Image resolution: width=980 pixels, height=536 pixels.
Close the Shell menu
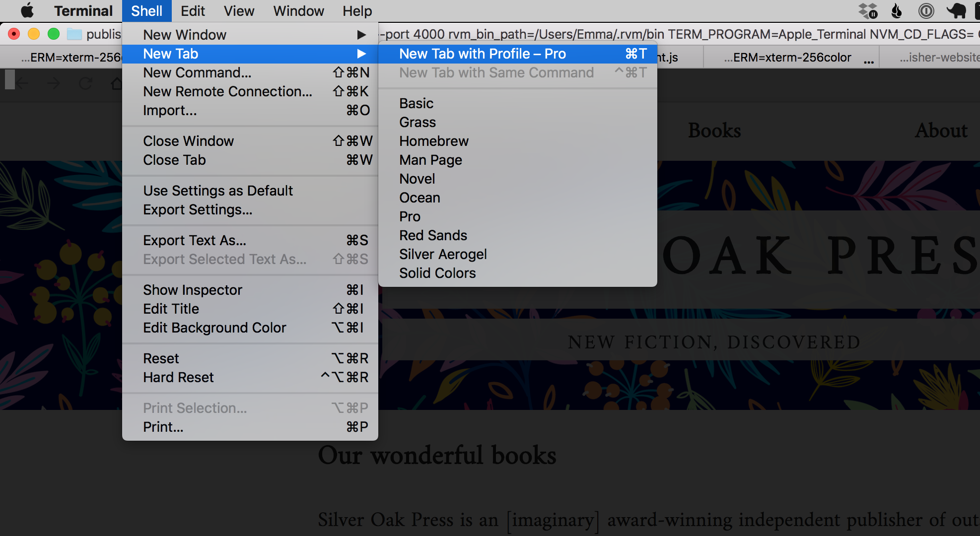tap(146, 10)
